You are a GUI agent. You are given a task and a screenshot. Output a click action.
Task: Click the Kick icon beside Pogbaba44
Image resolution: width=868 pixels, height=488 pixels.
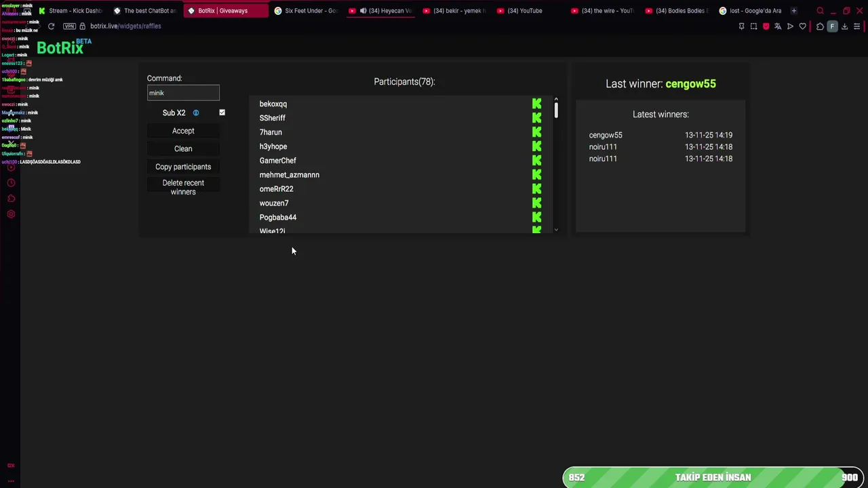pyautogui.click(x=536, y=218)
